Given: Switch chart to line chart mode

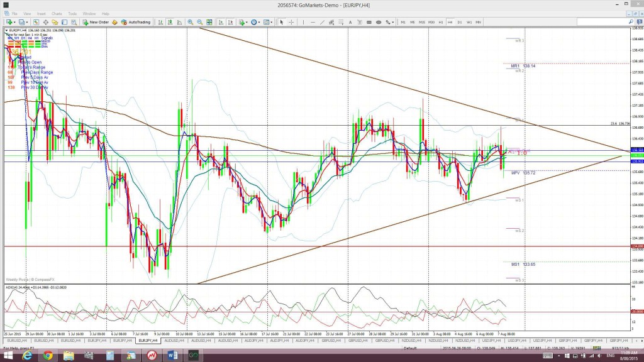Looking at the screenshot, I should coord(179,22).
